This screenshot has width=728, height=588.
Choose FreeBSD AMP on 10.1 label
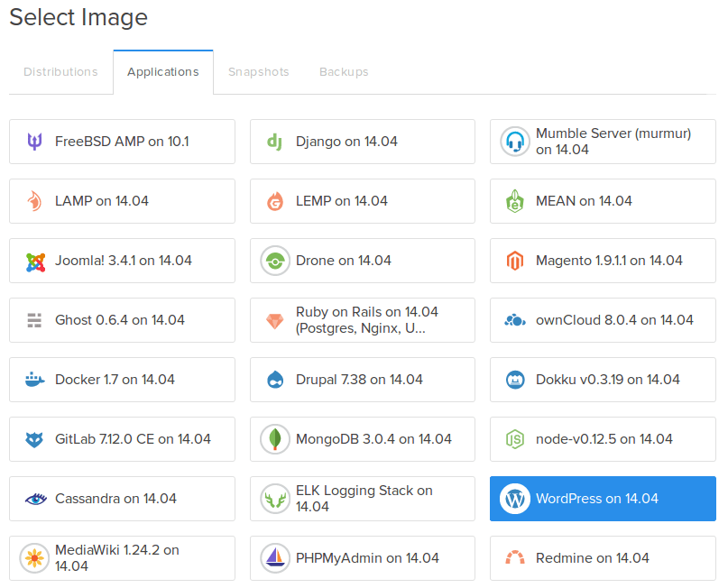[x=122, y=142]
